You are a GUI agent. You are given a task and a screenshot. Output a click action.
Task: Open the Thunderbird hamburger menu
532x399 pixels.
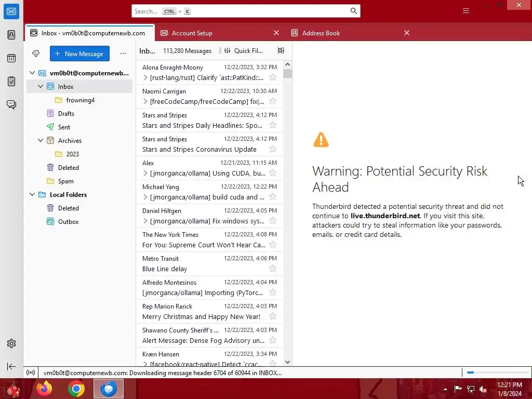466,11
